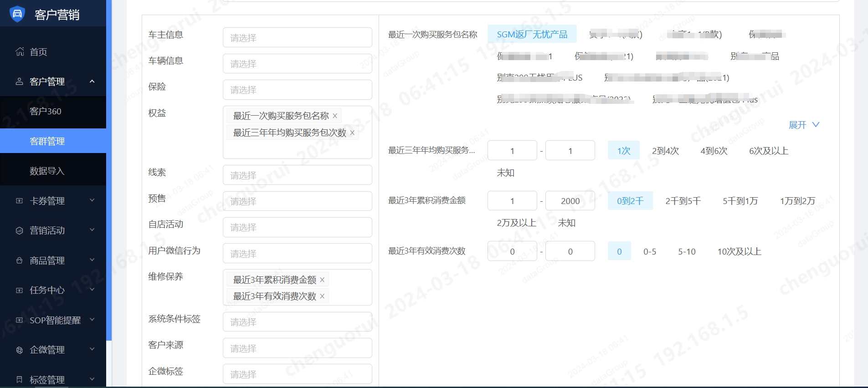Viewport: 868px width, 388px height.
Task: Select the 1万到2万 option
Action: [797, 201]
